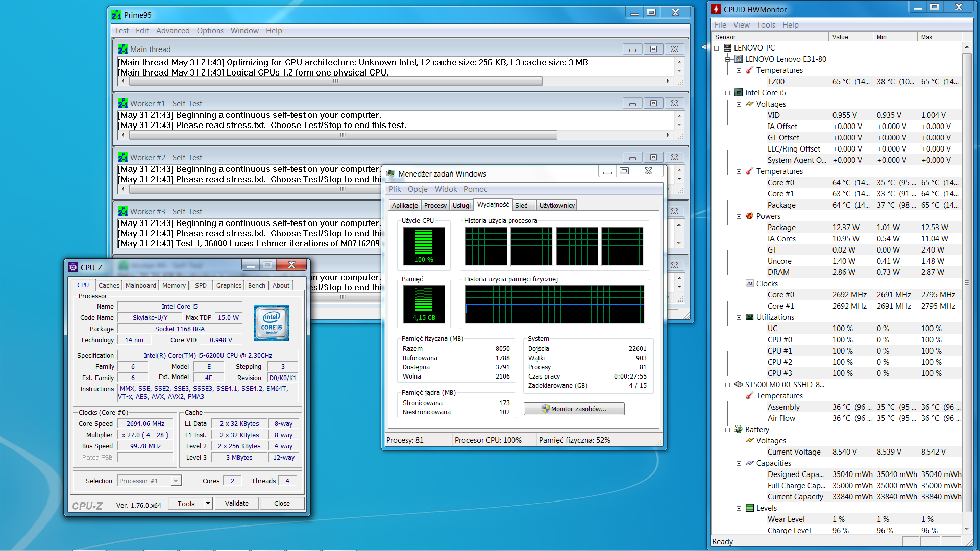Screen dimensions: 980x551
Task: Click the Intel Core i5 logo in CPU-Z
Action: click(271, 323)
